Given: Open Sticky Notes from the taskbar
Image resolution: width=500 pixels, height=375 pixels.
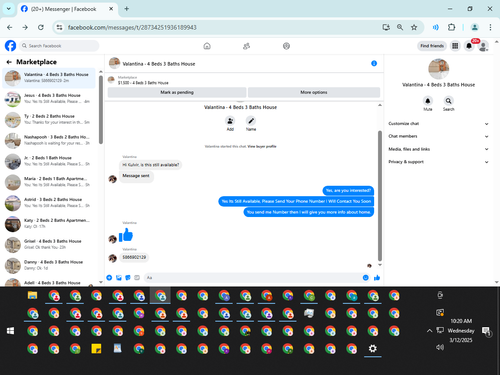Looking at the screenshot, I should [96, 349].
